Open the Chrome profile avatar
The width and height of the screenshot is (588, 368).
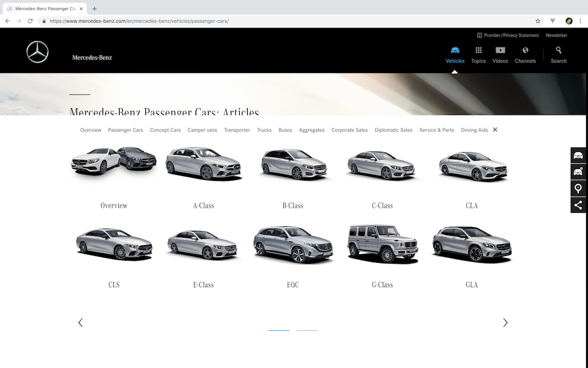569,21
